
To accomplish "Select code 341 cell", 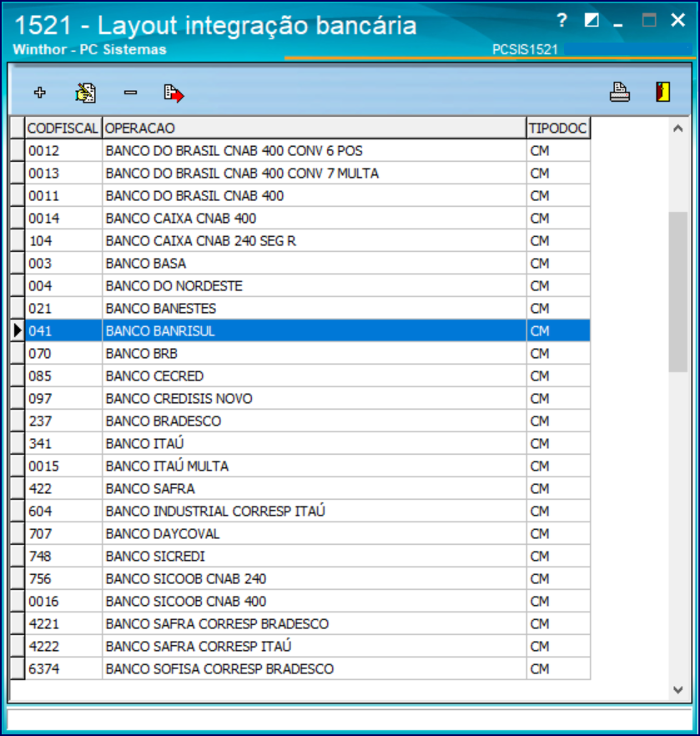I will (63, 444).
